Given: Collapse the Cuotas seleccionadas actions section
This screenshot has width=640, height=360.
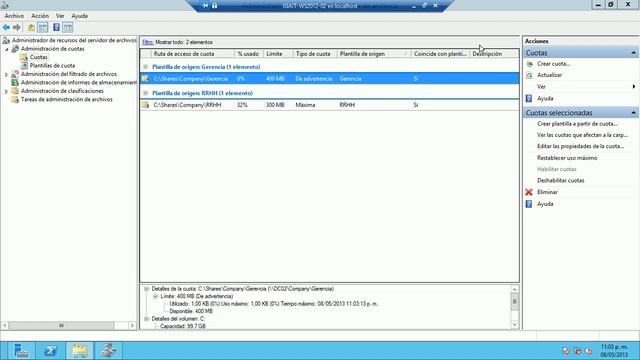Looking at the screenshot, I should tap(633, 112).
